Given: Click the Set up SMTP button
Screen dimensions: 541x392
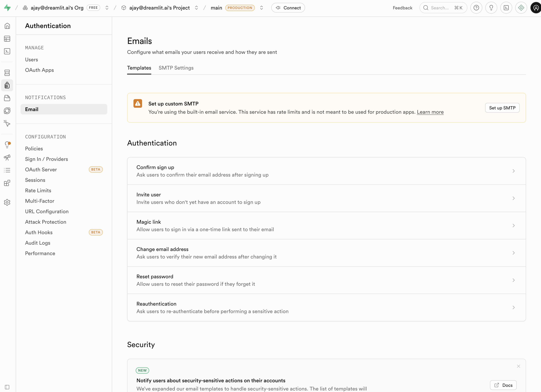Looking at the screenshot, I should (x=502, y=108).
